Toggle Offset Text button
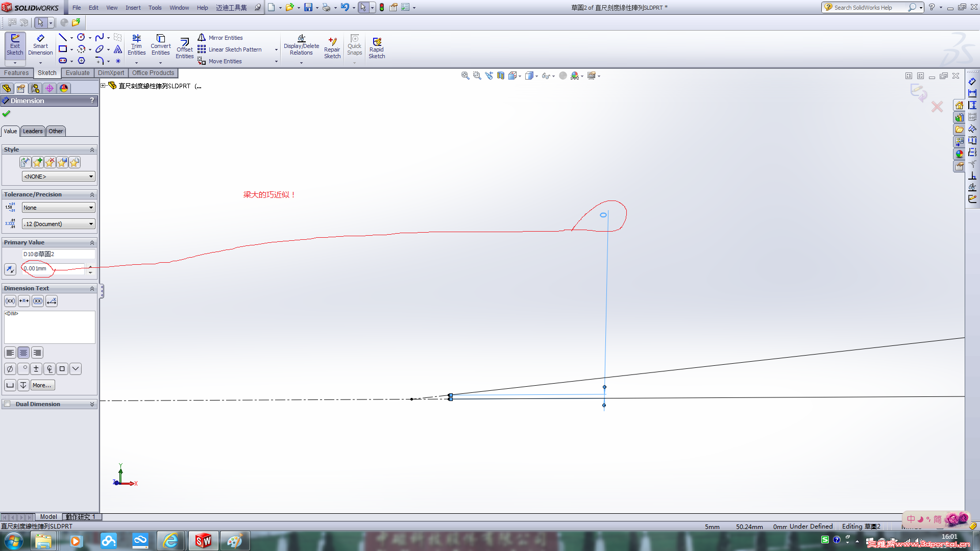The image size is (980, 551). tap(52, 301)
